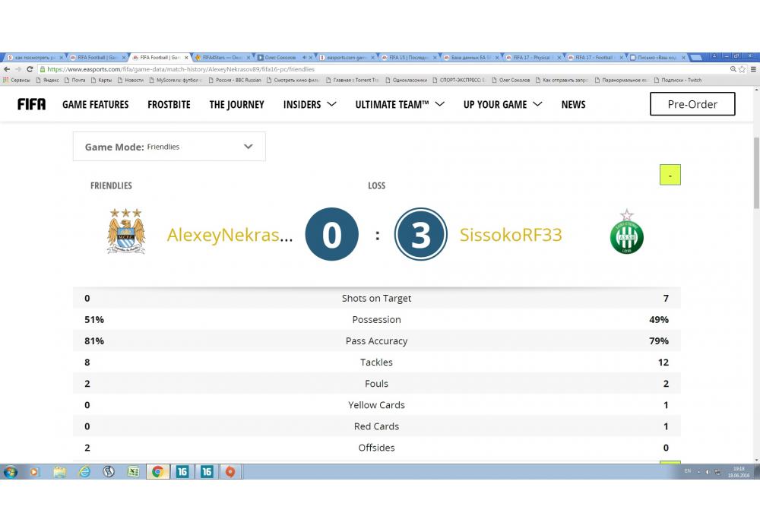This screenshot has height=532, width=760.
Task: Expand the INSIDERS menu
Action: pos(309,104)
